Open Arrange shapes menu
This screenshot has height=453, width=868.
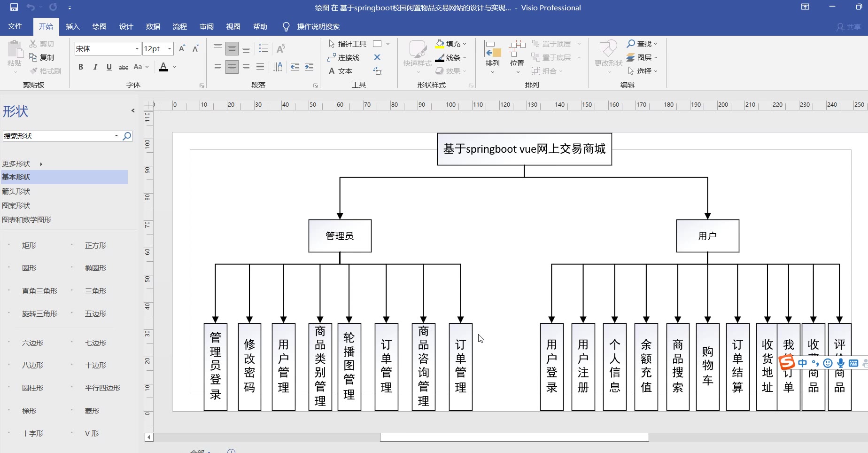(493, 56)
